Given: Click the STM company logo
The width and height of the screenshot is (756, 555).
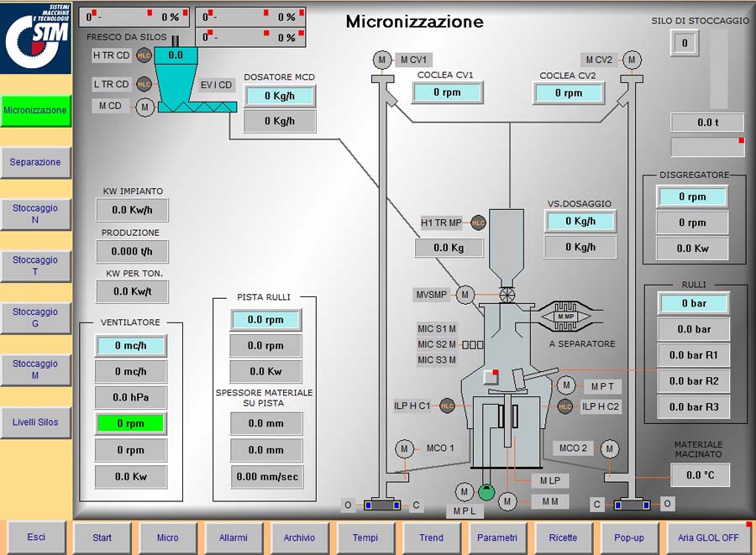Looking at the screenshot, I should point(36,38).
